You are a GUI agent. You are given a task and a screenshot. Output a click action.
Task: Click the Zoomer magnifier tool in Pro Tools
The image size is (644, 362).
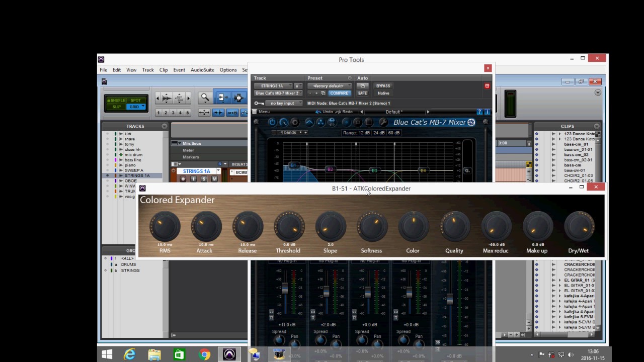[x=205, y=98]
